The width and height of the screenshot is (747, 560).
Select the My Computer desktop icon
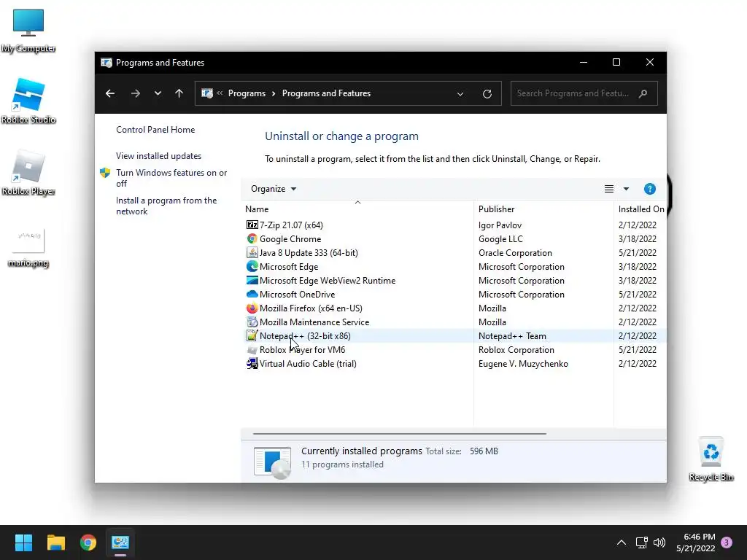[x=28, y=31]
